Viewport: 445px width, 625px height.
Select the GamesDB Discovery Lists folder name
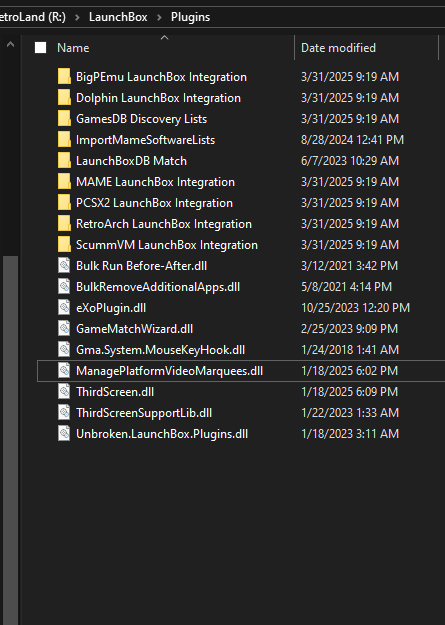(x=142, y=118)
